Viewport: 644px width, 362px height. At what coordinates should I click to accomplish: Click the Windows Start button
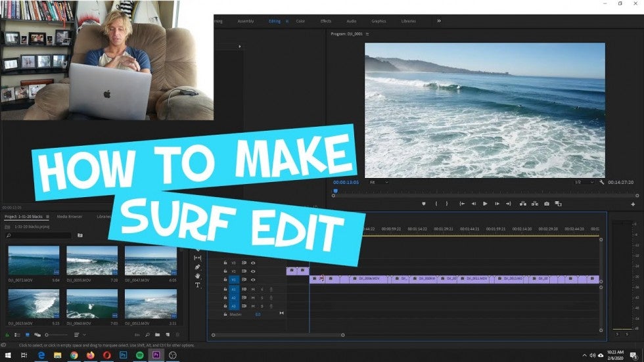pyautogui.click(x=8, y=355)
